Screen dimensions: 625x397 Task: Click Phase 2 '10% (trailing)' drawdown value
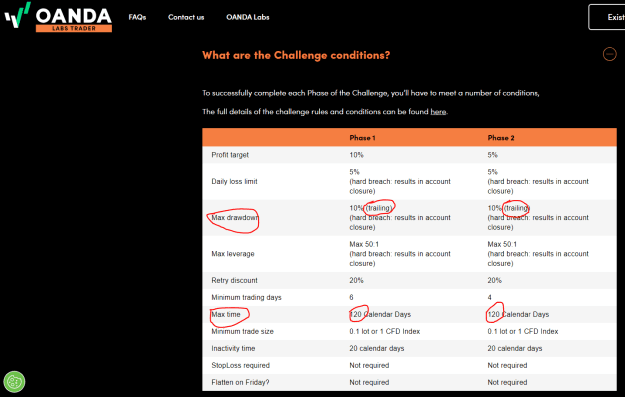509,208
